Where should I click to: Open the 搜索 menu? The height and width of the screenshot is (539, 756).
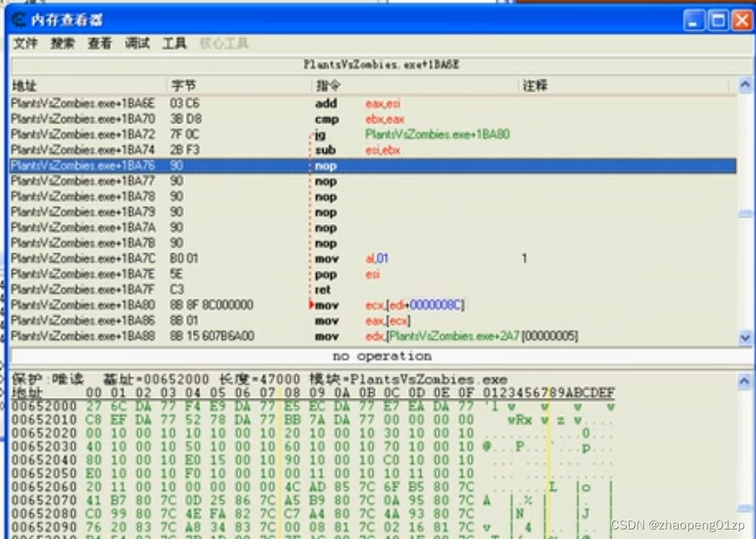63,43
